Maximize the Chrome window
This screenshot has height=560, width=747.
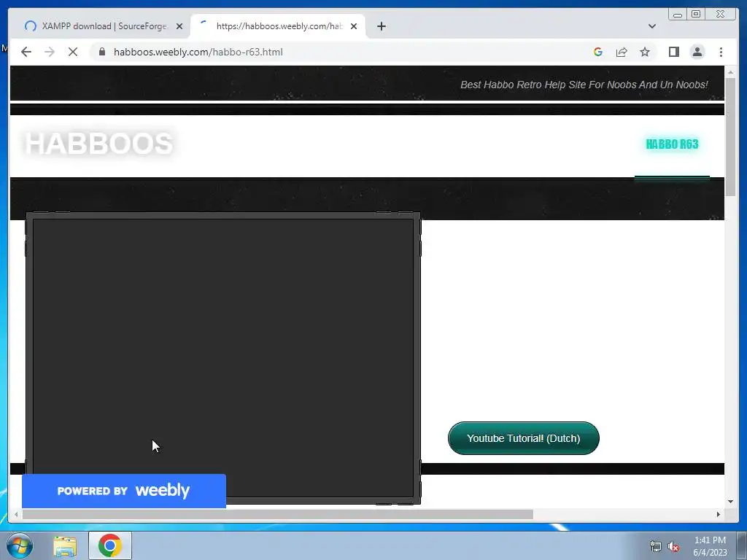click(696, 15)
